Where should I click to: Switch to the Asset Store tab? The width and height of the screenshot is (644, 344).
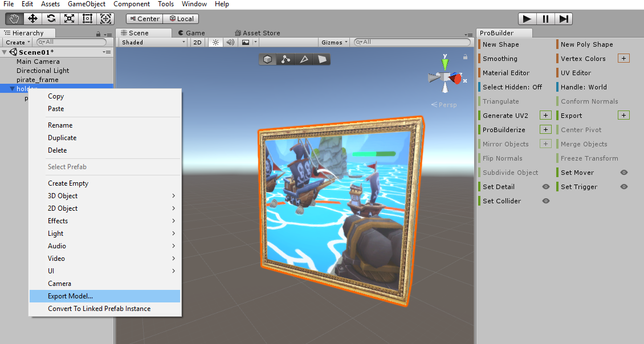click(258, 33)
